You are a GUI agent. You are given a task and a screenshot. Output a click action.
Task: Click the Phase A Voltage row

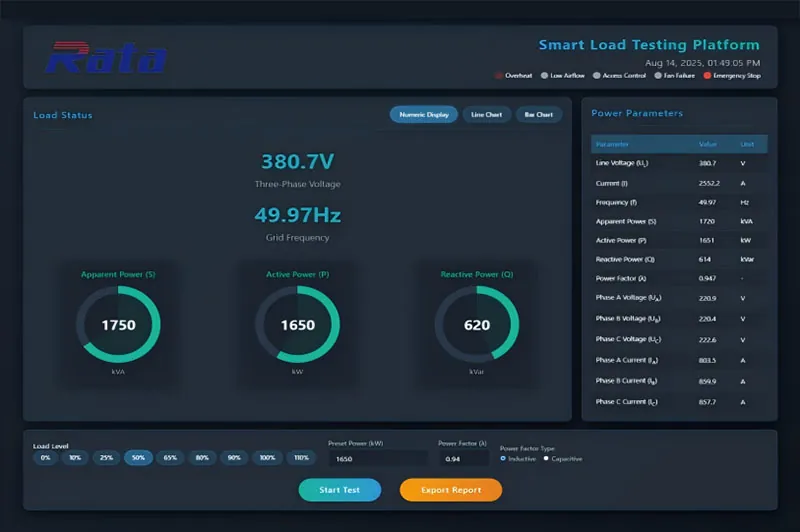coord(679,298)
